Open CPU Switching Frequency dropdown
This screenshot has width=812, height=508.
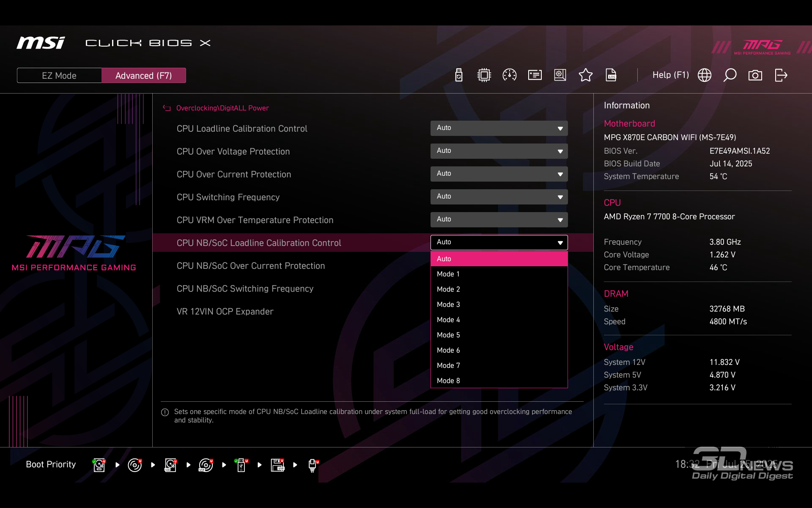(x=499, y=197)
